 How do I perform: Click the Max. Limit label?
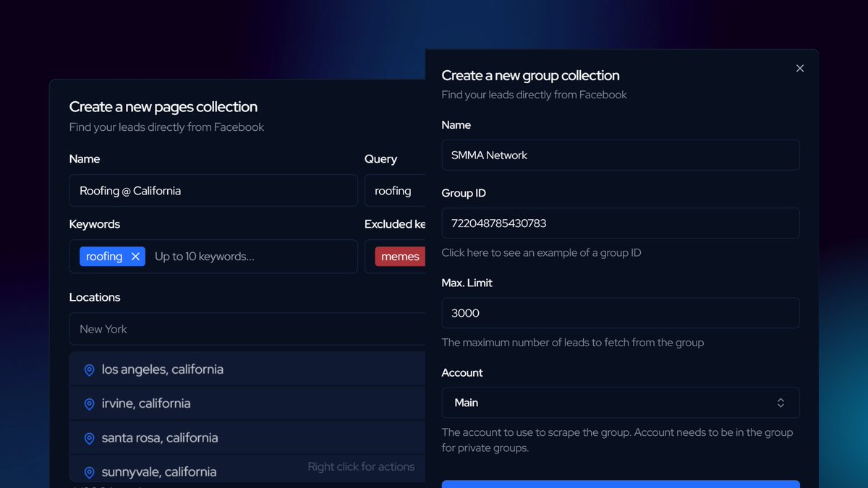coord(467,283)
